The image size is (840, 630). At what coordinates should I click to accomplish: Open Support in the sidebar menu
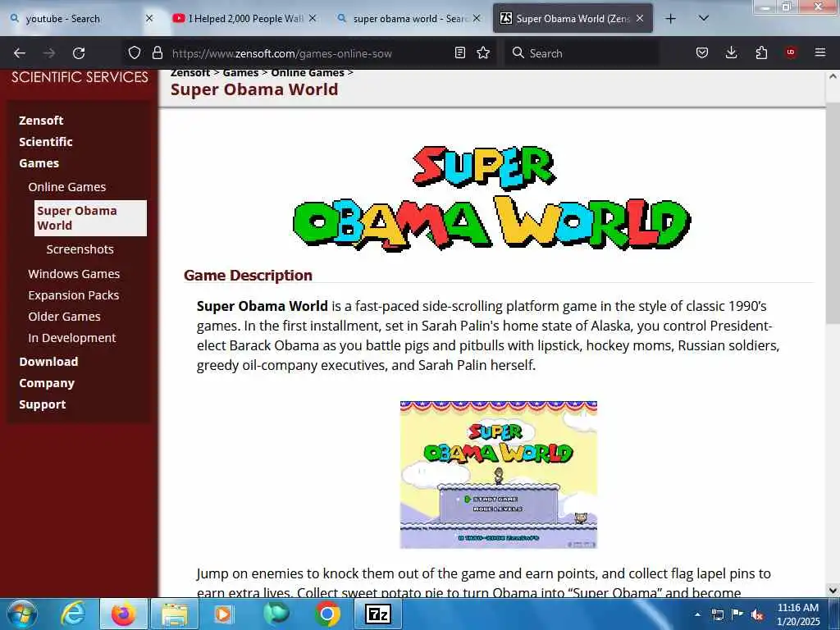point(43,404)
